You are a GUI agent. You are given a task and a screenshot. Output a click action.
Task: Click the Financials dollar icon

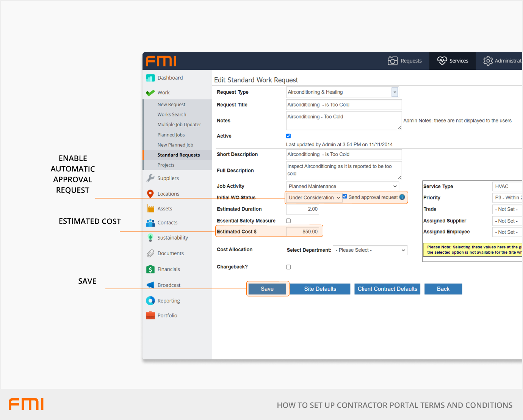pyautogui.click(x=150, y=269)
